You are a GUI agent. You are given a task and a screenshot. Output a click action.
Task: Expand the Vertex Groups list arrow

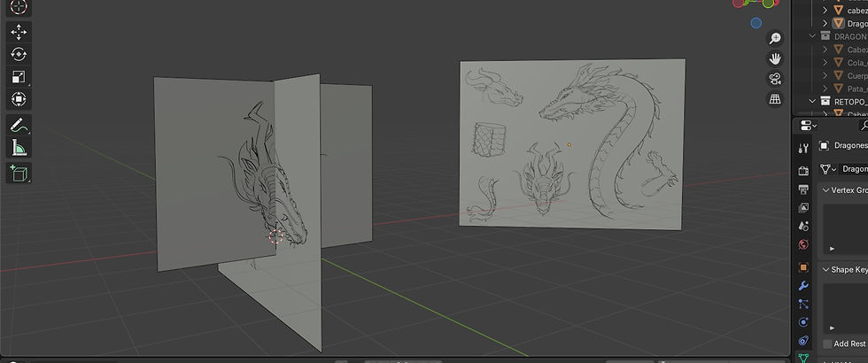click(832, 249)
